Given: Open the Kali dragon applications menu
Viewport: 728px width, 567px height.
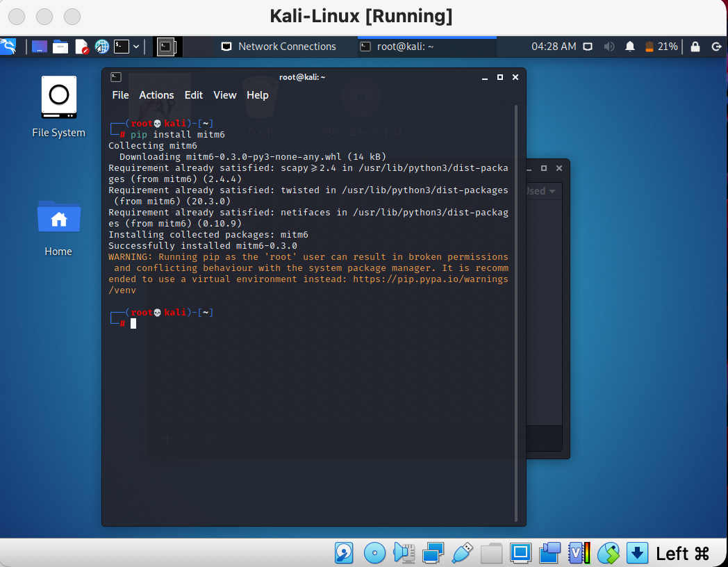Looking at the screenshot, I should [8, 47].
